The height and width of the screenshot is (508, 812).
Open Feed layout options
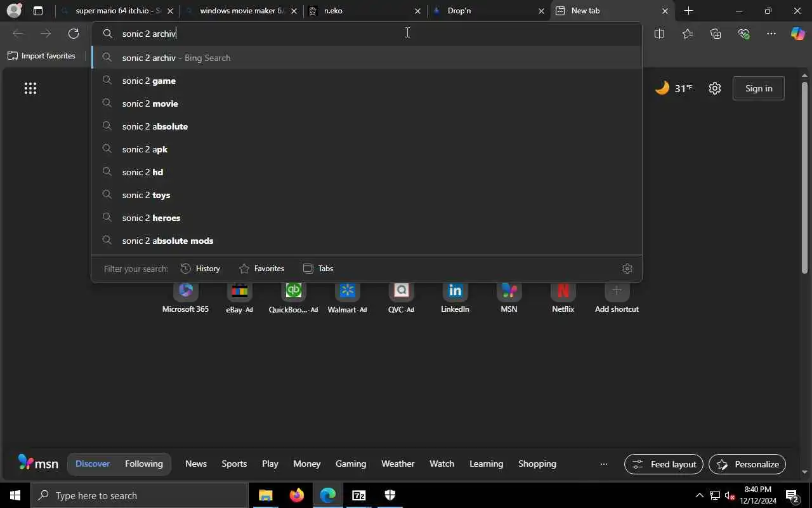pyautogui.click(x=664, y=464)
